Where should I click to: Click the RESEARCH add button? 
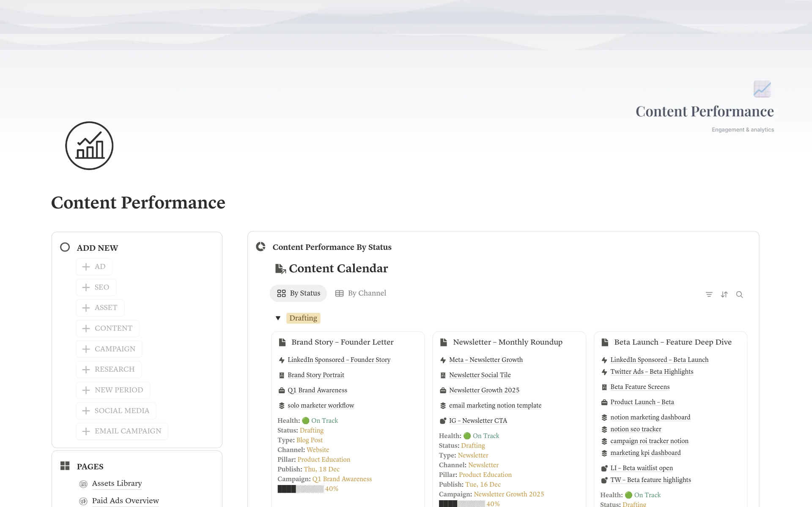pos(109,370)
